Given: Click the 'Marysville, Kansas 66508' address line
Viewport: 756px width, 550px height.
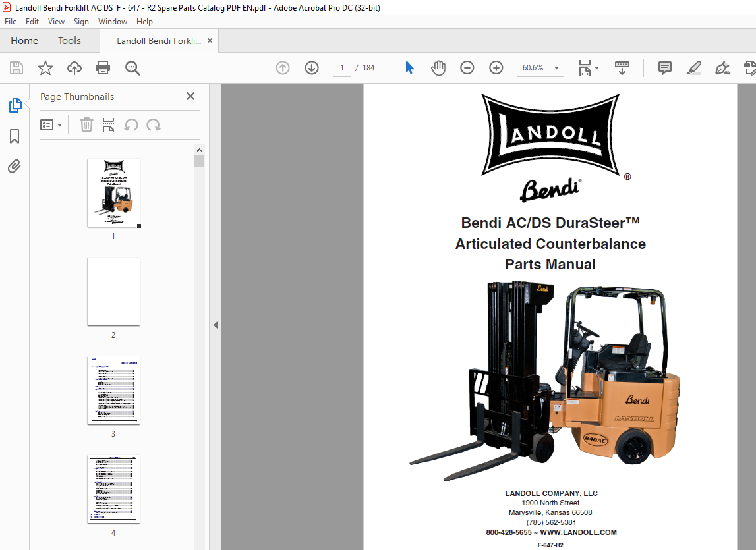Looking at the screenshot, I should [x=550, y=512].
